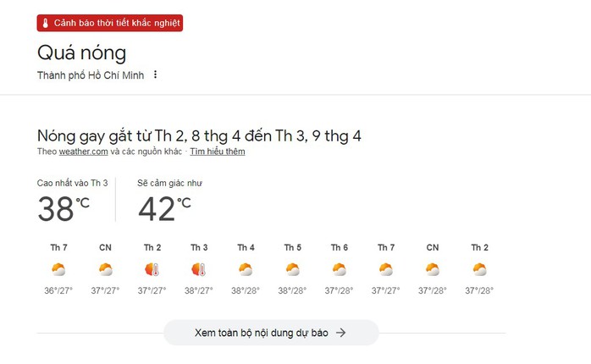Click the Th 3 extreme heat icon
This screenshot has width=591, height=364.
coord(199,269)
